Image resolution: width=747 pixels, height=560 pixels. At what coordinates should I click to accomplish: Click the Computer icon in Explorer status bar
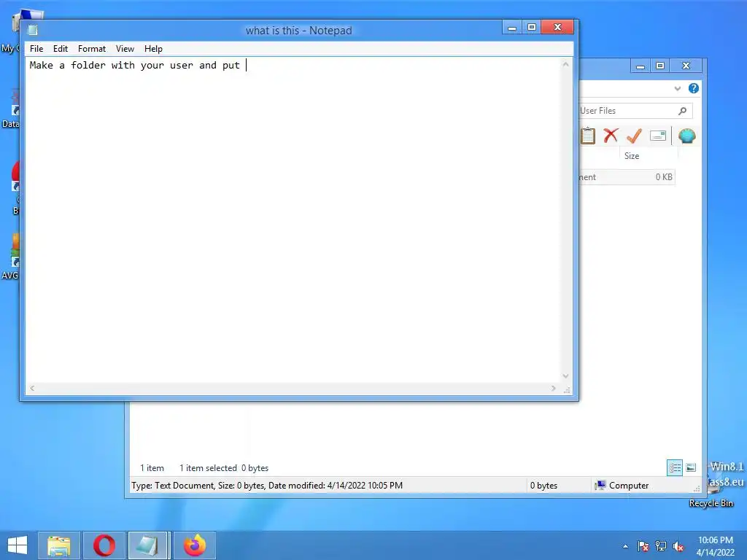(601, 485)
